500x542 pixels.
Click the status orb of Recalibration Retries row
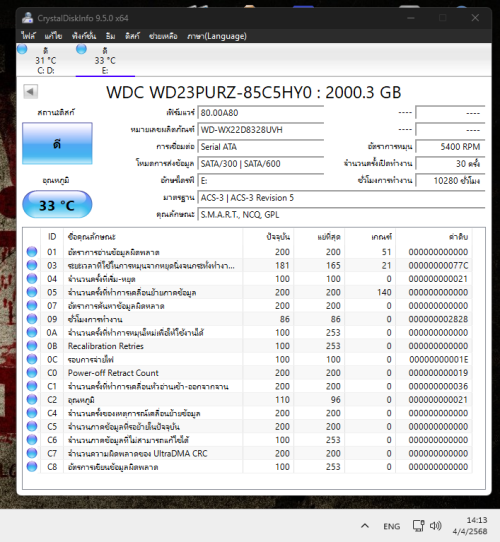(32, 346)
